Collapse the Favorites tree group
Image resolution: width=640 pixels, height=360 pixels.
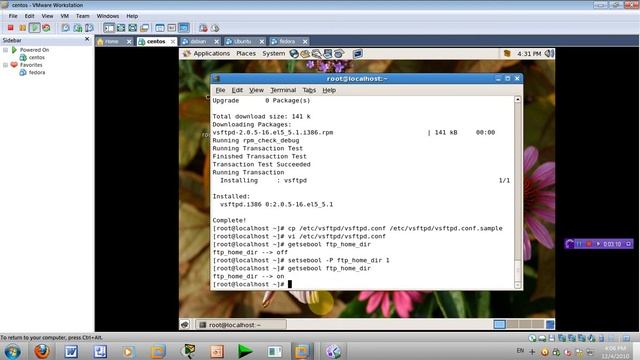(5, 65)
